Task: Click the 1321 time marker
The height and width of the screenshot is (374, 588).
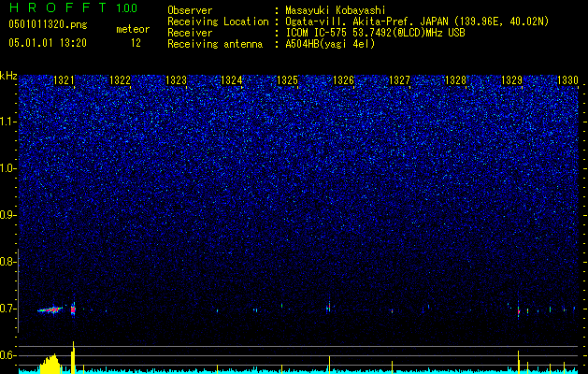Action: (65, 80)
